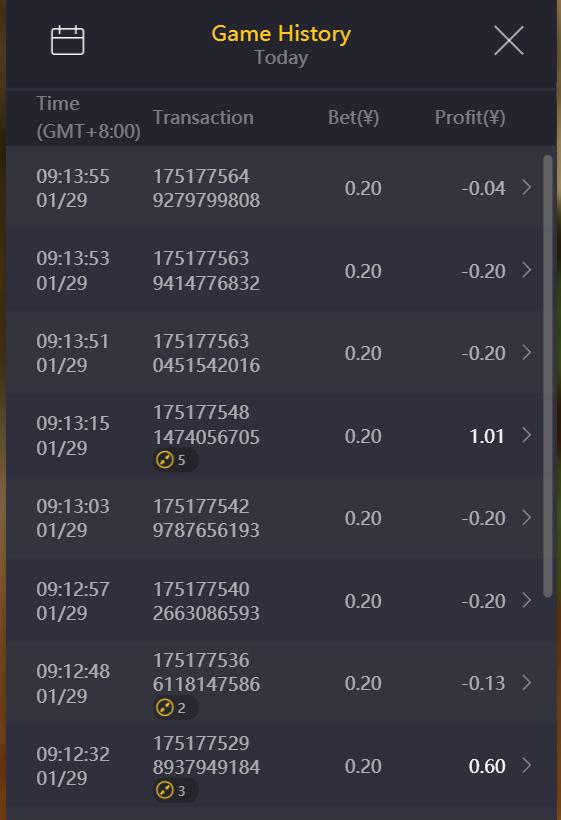
Task: Expand chevron for the -0.13 profit row
Action: (x=527, y=682)
